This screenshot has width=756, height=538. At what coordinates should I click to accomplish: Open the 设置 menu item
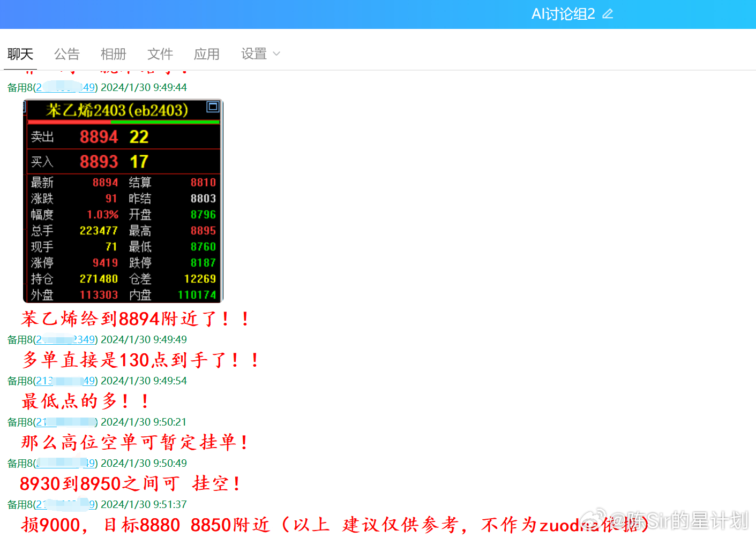(x=253, y=54)
